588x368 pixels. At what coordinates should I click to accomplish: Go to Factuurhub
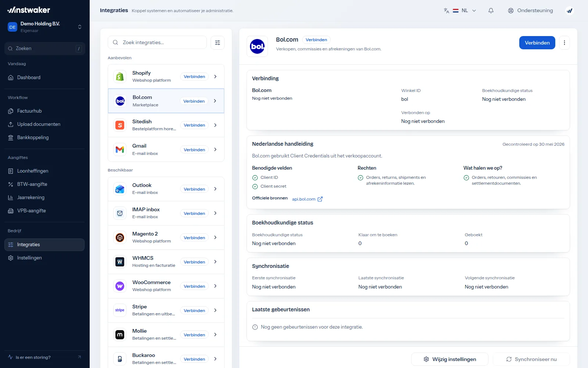44,111
